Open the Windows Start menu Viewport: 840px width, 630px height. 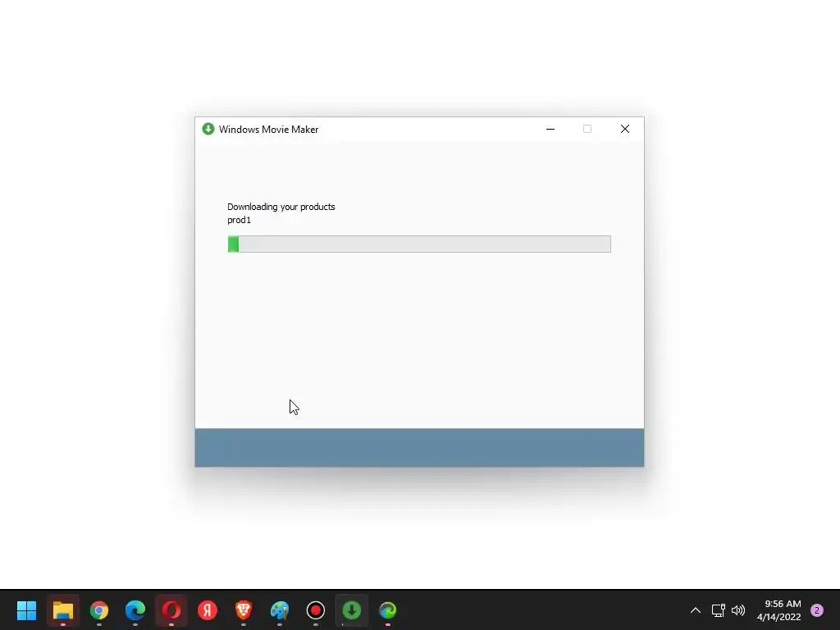click(x=27, y=610)
